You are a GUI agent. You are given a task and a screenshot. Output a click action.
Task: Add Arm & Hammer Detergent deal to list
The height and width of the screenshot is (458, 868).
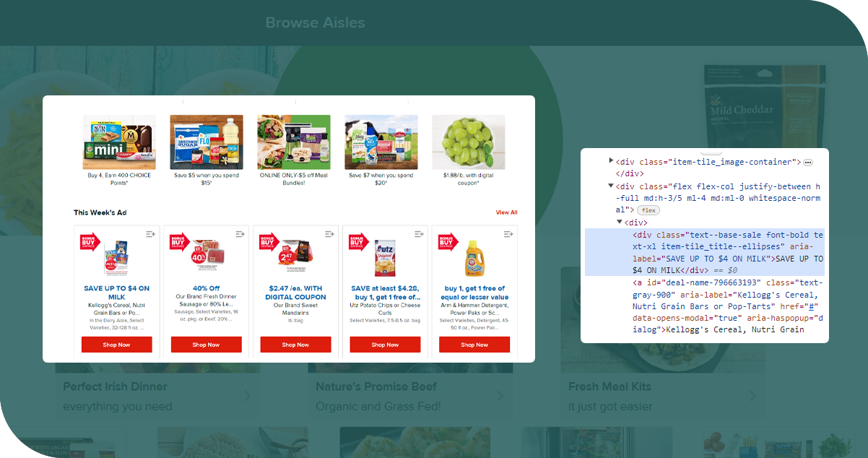coord(508,234)
